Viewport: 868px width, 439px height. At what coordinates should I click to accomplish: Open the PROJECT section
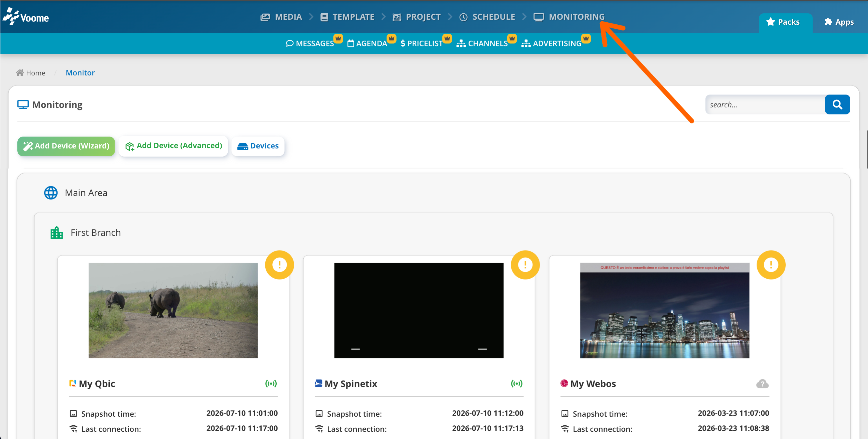click(417, 17)
